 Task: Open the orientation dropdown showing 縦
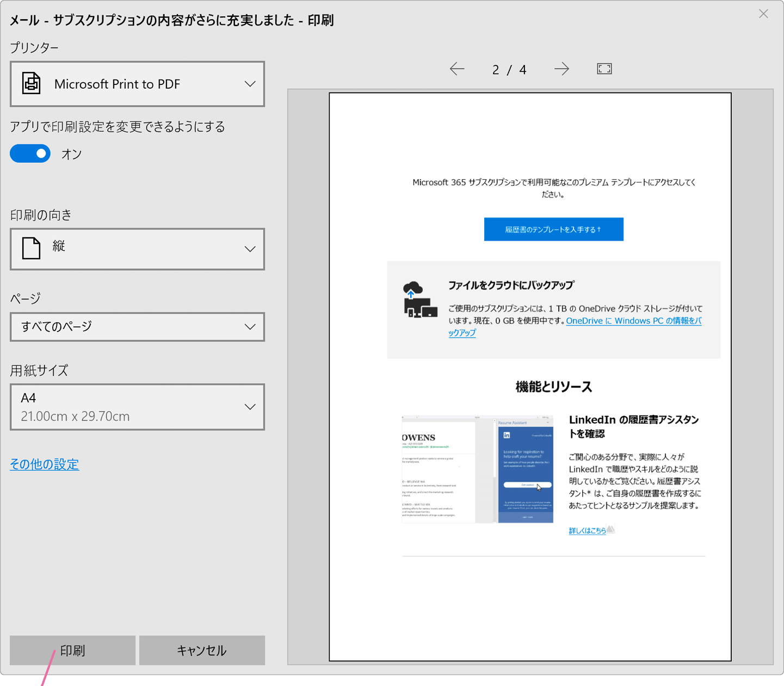pyautogui.click(x=137, y=249)
